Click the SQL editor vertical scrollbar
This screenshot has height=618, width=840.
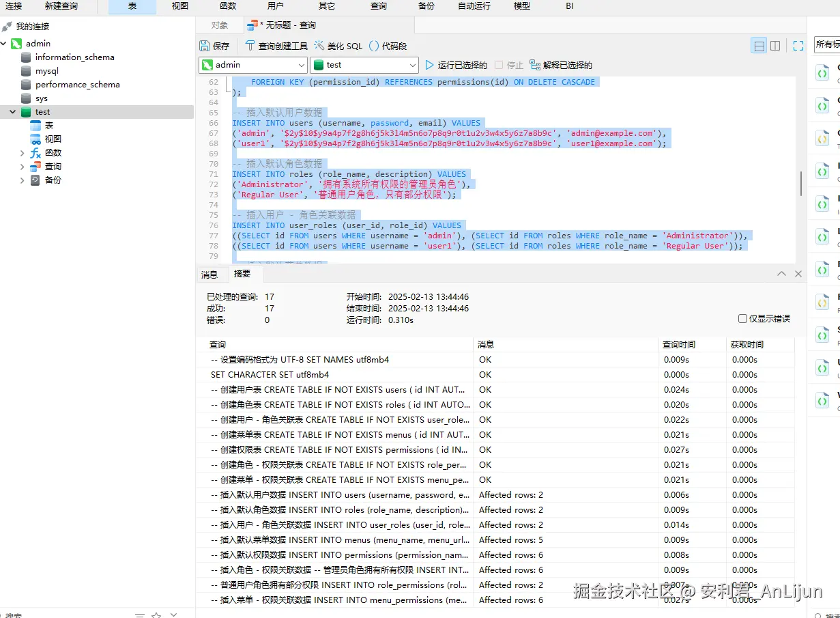pos(802,184)
